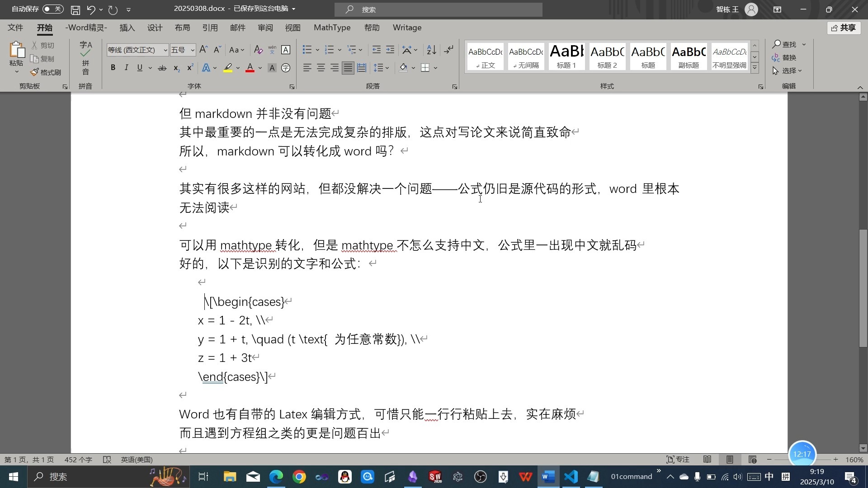Click the 共享 (Share) button
The width and height of the screenshot is (868, 488).
pyautogui.click(x=844, y=28)
